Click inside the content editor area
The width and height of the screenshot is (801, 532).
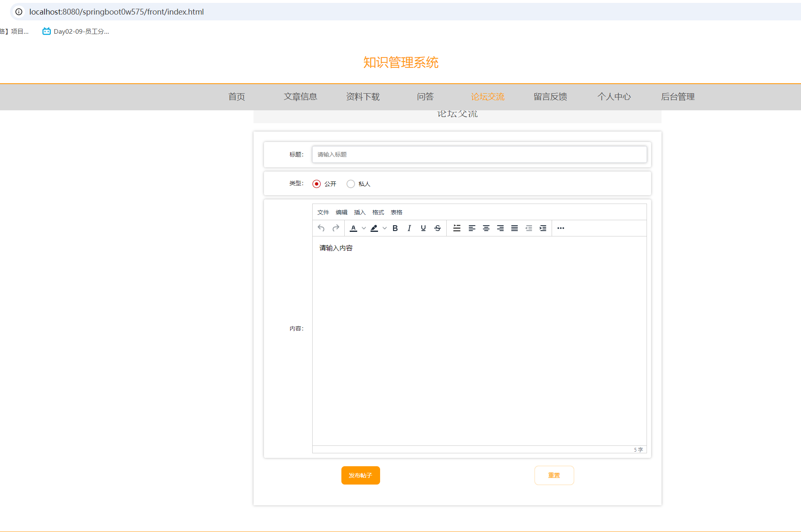point(480,341)
